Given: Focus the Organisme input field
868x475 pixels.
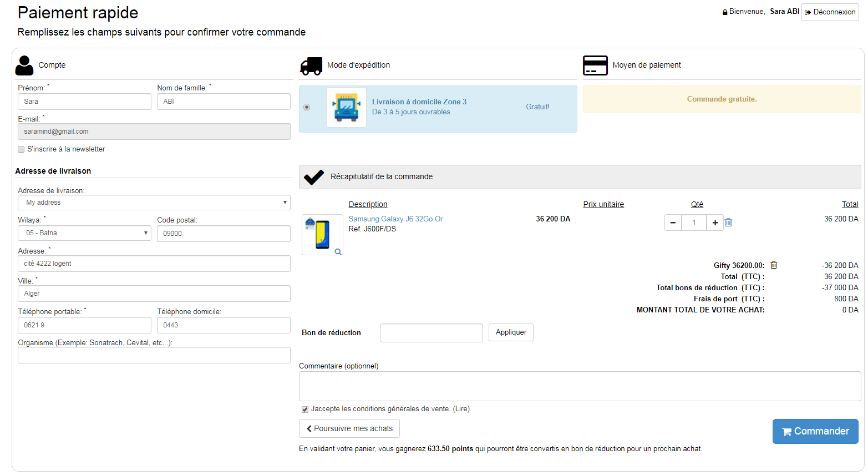Looking at the screenshot, I should pyautogui.click(x=154, y=355).
